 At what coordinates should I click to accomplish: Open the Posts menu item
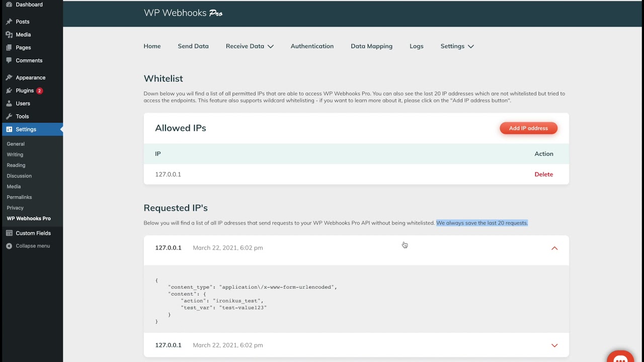23,22
